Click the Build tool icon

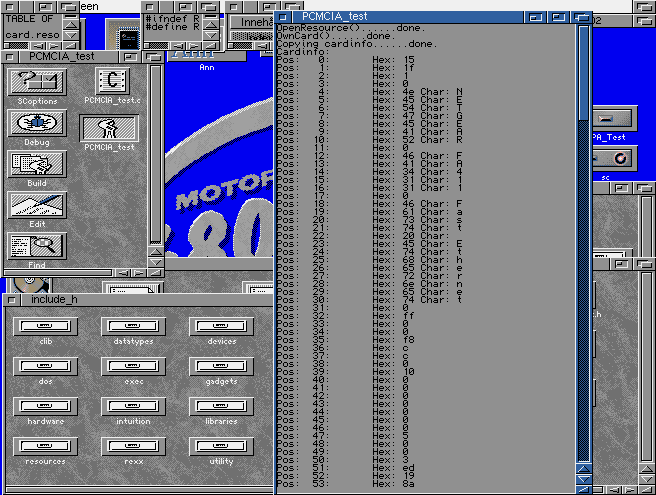pyautogui.click(x=37, y=164)
